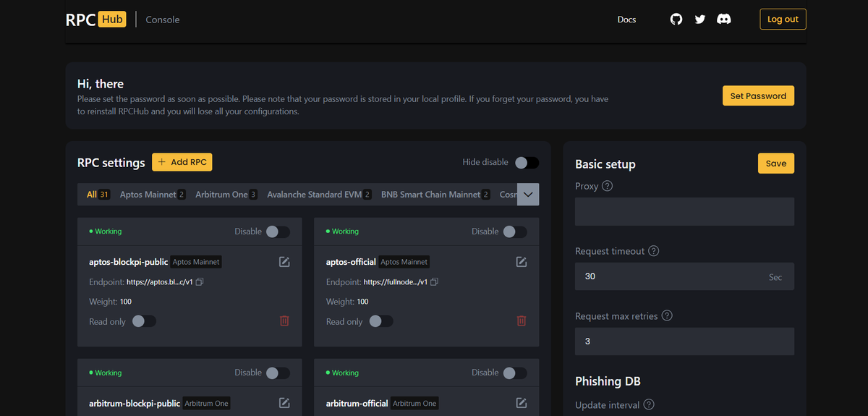Select the All chains tab
The width and height of the screenshot is (868, 416).
point(98,195)
